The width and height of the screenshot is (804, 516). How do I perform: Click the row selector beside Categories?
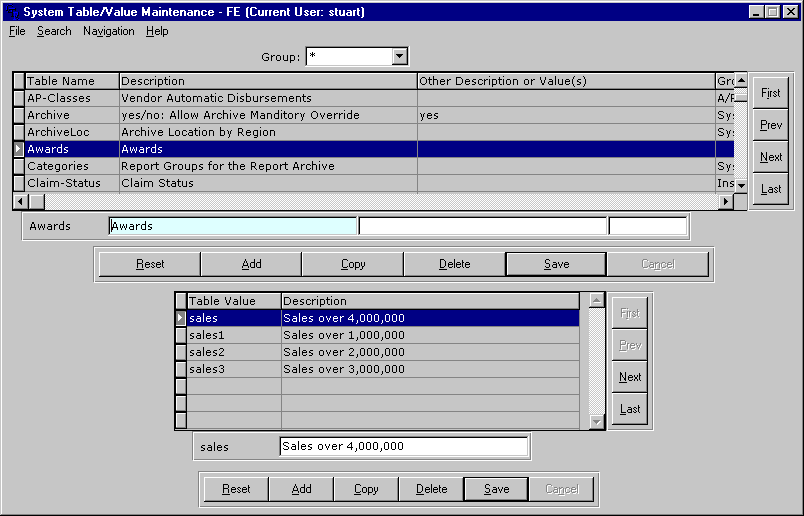[18, 166]
